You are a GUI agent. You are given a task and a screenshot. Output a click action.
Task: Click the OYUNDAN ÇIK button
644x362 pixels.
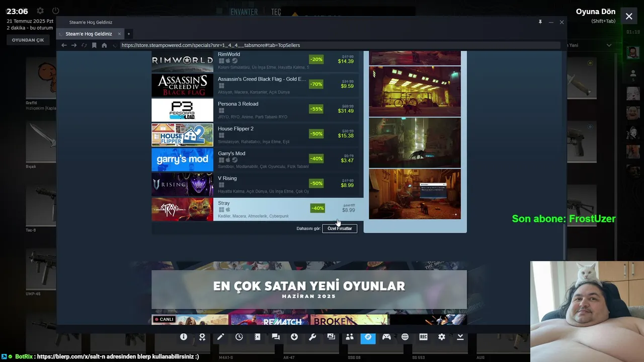[28, 40]
